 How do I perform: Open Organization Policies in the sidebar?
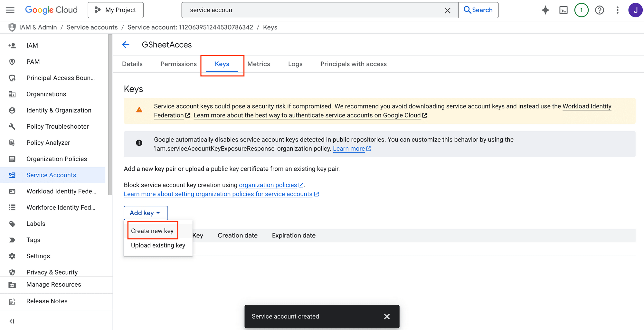[53, 159]
